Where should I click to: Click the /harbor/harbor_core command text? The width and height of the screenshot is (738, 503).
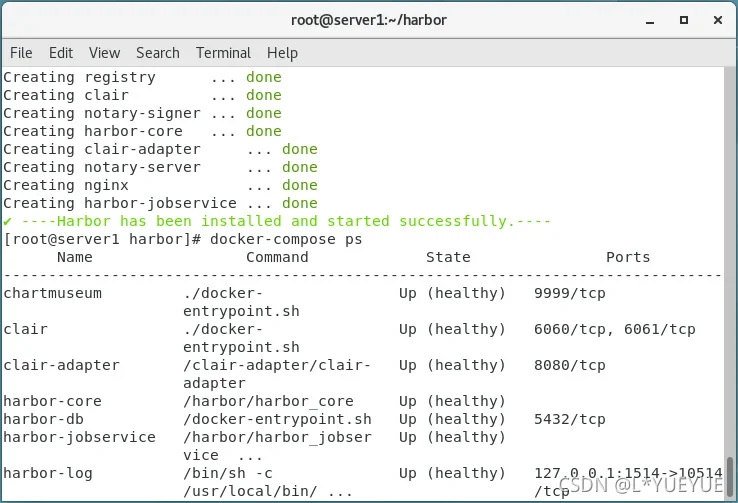click(268, 401)
